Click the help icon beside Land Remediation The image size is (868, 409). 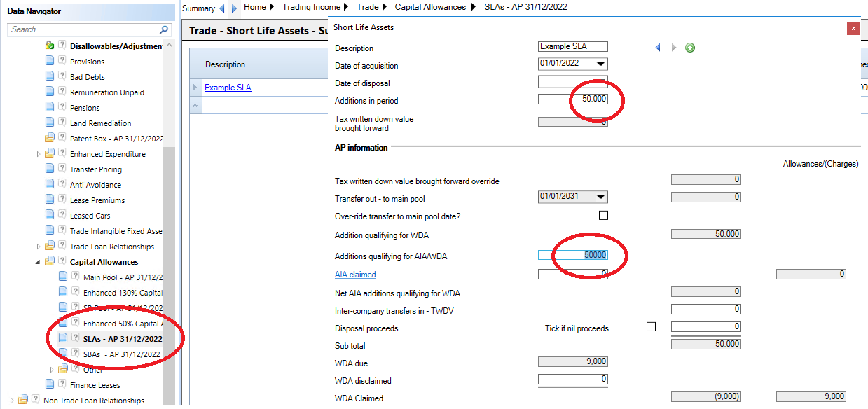62,123
